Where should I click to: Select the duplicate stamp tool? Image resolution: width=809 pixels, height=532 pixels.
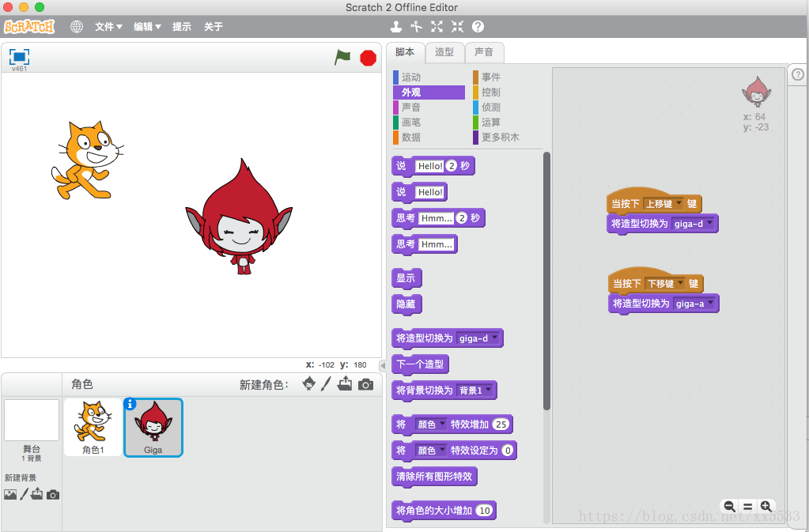[x=395, y=26]
